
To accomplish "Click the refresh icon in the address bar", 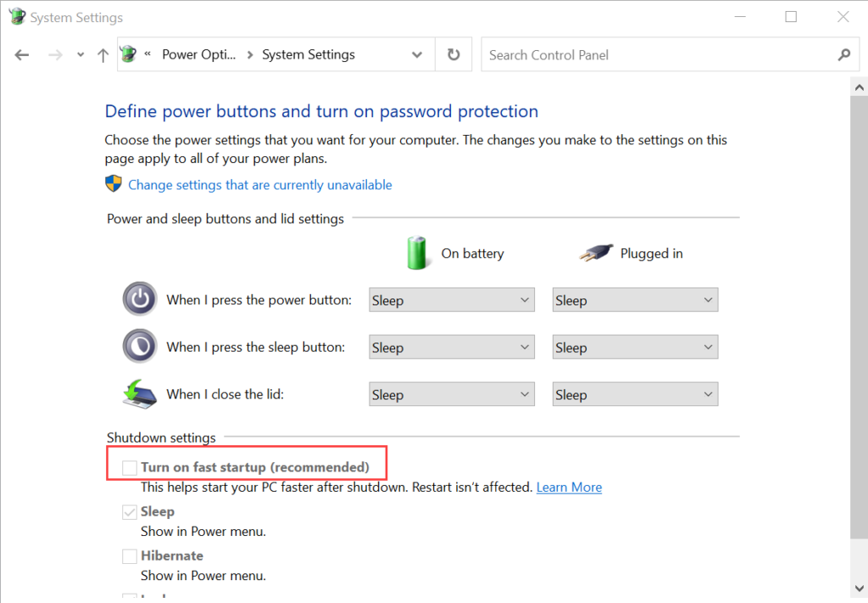I will pyautogui.click(x=453, y=53).
